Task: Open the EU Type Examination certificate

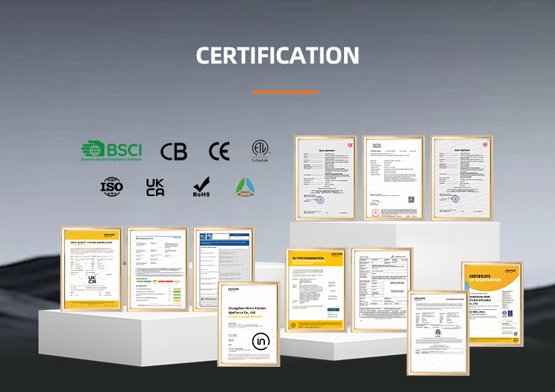Action: (x=316, y=290)
